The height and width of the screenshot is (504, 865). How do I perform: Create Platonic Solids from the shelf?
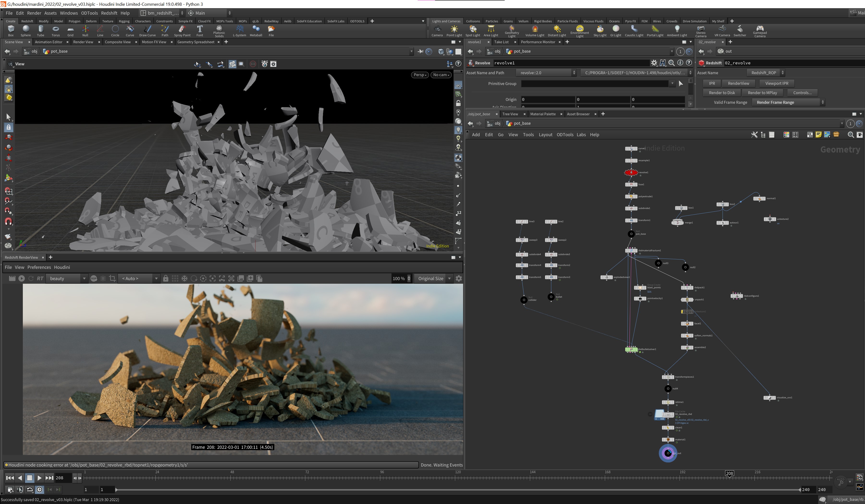219,31
